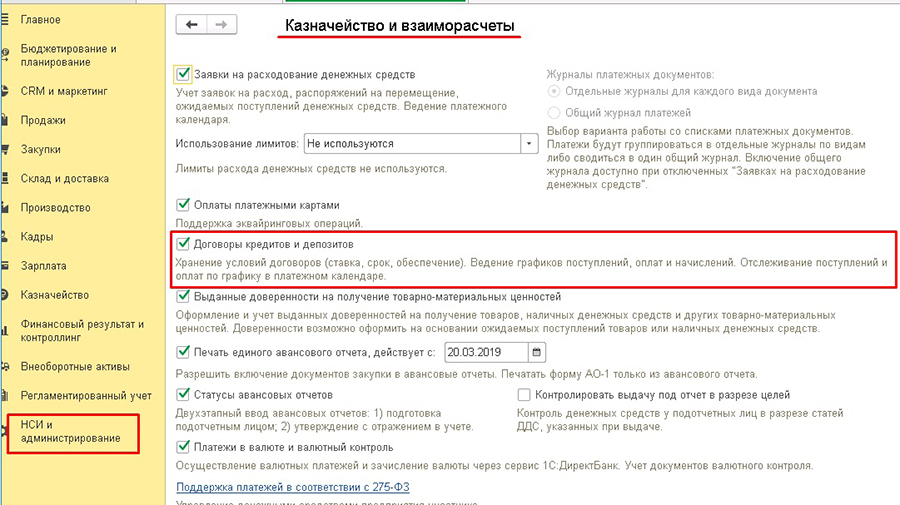The width and height of the screenshot is (900, 505).
Task: Open Финансовый результат и контроллинг section
Action: (x=82, y=331)
